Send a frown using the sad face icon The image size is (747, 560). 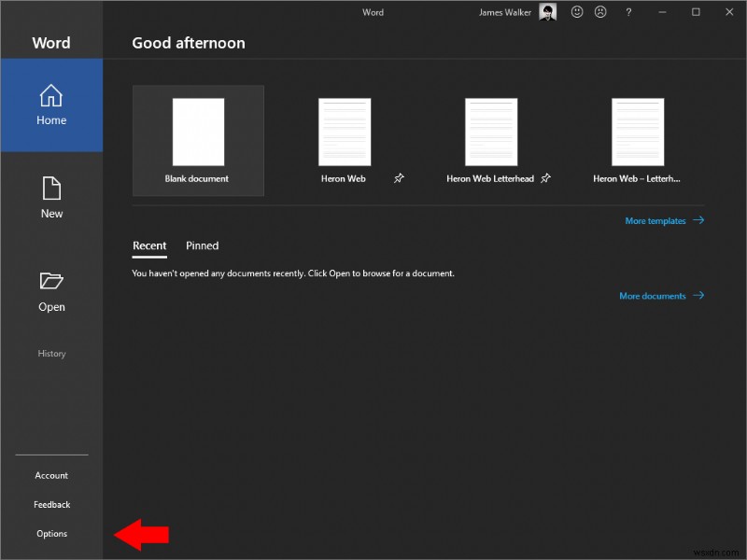pos(600,12)
